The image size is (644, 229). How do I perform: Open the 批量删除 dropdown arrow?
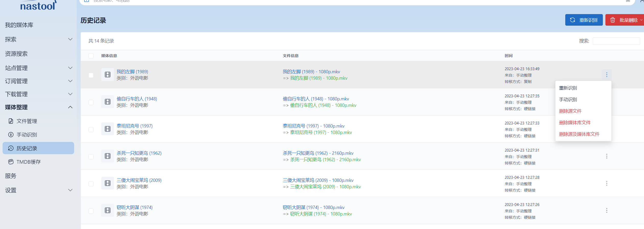[x=641, y=20]
